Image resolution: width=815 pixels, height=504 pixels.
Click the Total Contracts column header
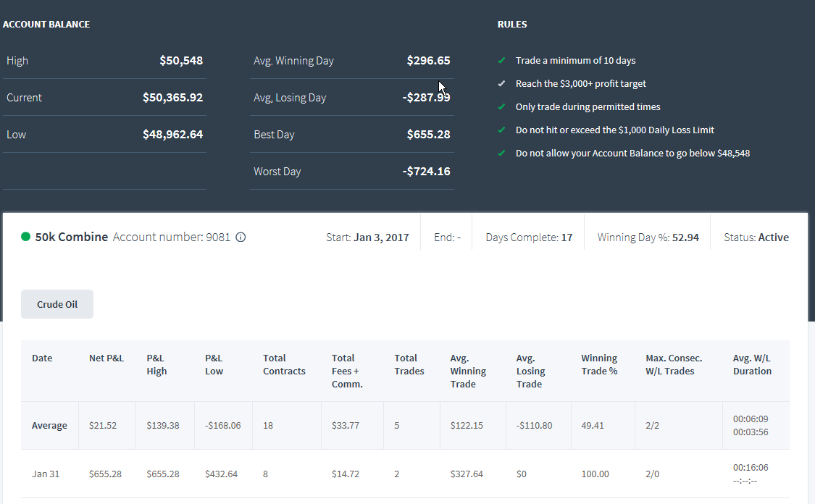tap(284, 365)
